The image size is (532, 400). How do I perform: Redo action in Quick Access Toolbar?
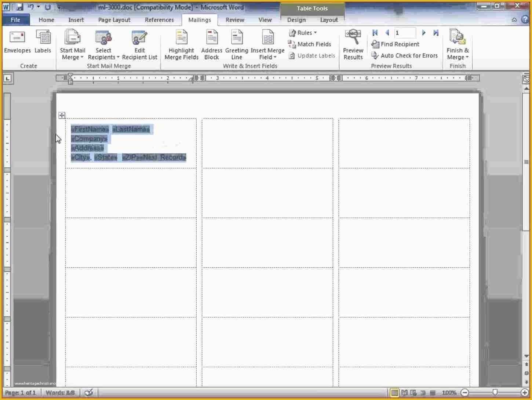pos(48,7)
